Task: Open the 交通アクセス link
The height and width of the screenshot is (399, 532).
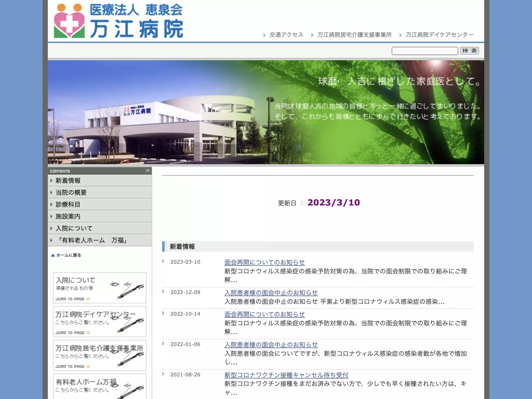Action: (286, 35)
